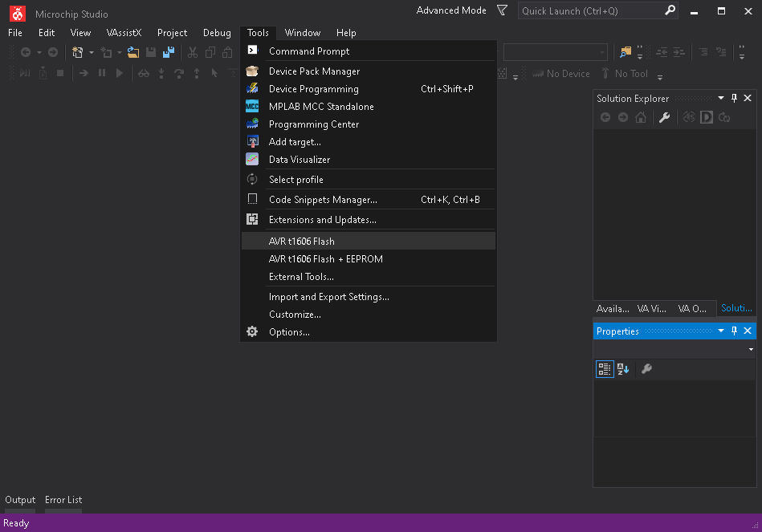
Task: Toggle the Solution Explorer D view button
Action: click(707, 117)
